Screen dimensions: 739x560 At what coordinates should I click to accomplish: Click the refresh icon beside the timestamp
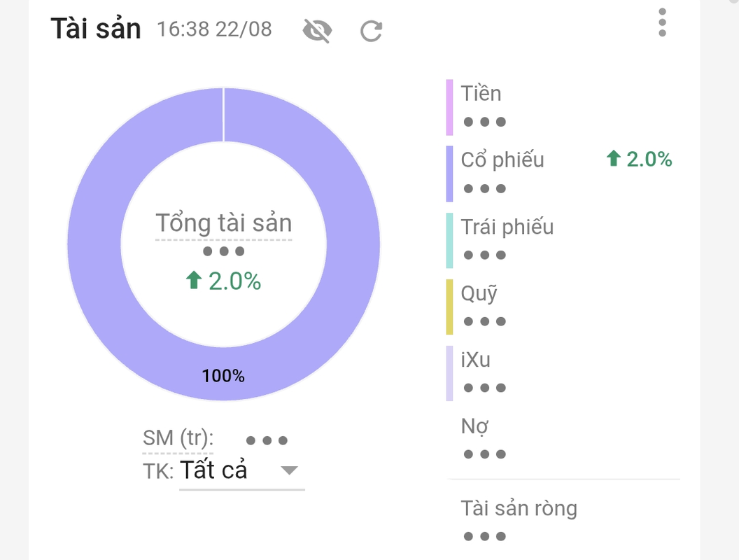(x=371, y=31)
